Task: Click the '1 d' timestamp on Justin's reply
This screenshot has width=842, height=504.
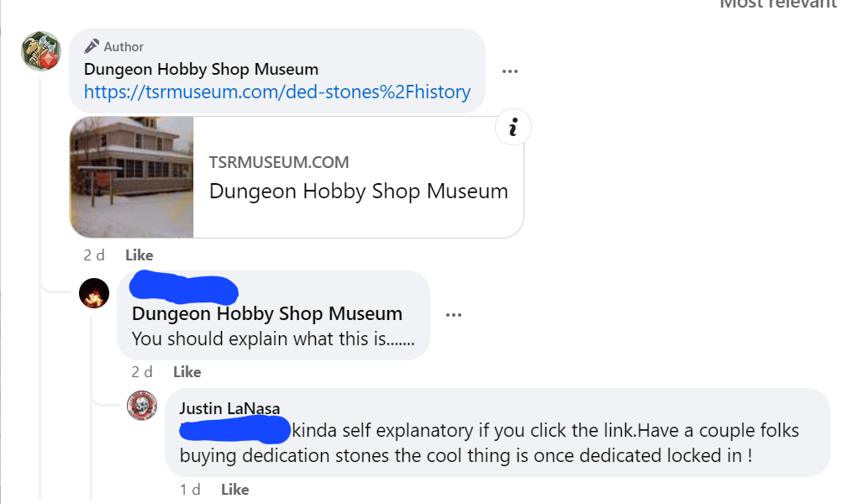Action: [x=190, y=489]
